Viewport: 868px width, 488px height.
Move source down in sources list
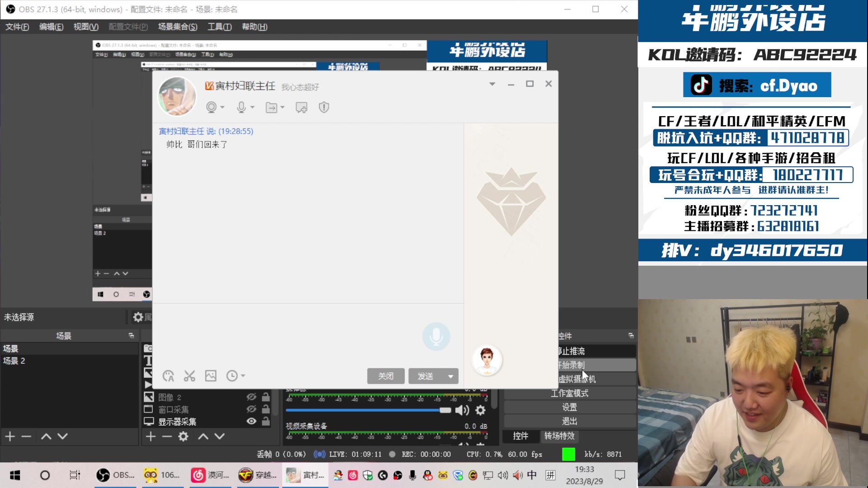click(x=220, y=436)
